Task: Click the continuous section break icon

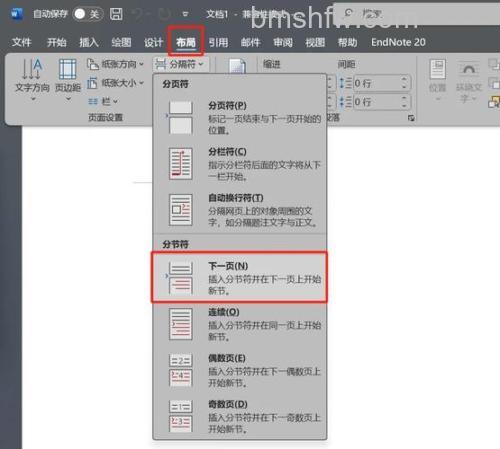Action: click(x=181, y=324)
